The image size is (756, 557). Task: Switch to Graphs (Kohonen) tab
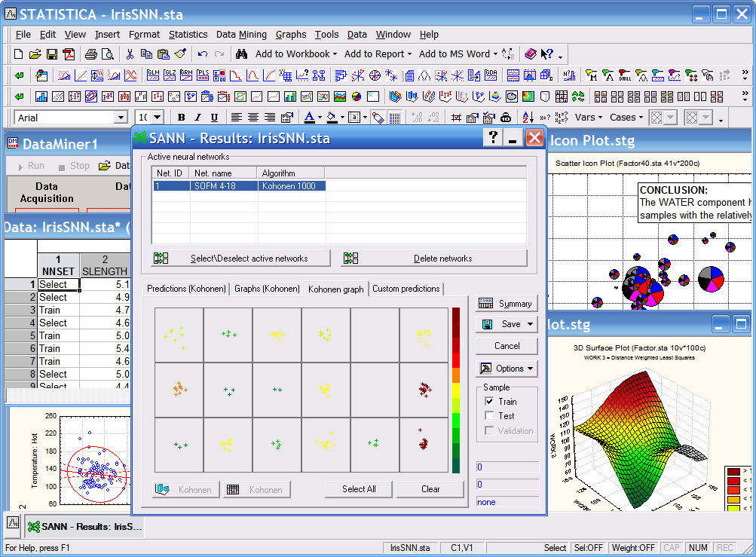(x=267, y=289)
